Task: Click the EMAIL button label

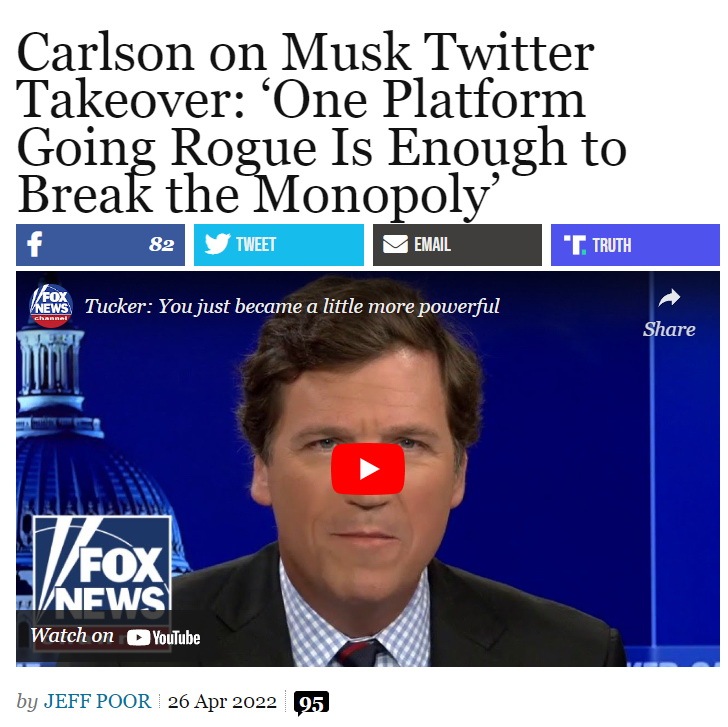Action: coord(432,244)
